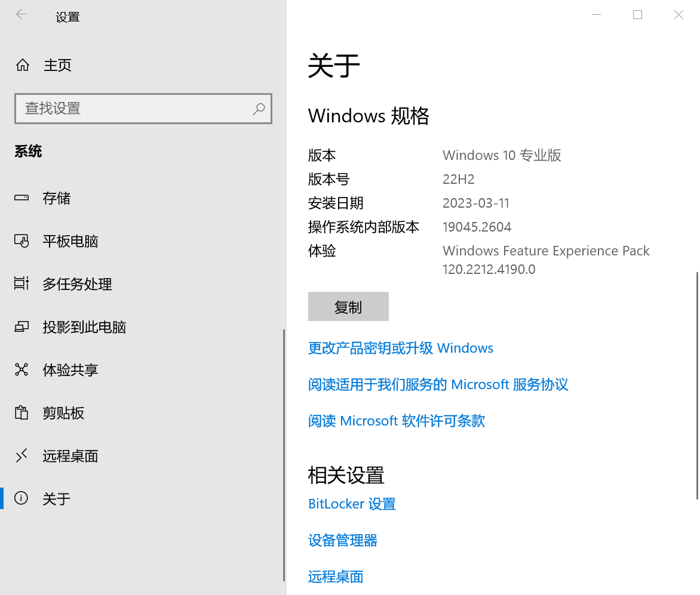Open 体验共享 settings
This screenshot has height=595, width=700.
[143, 370]
